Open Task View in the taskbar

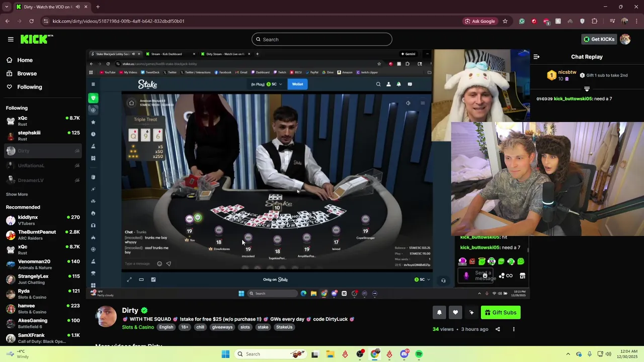coord(315,354)
